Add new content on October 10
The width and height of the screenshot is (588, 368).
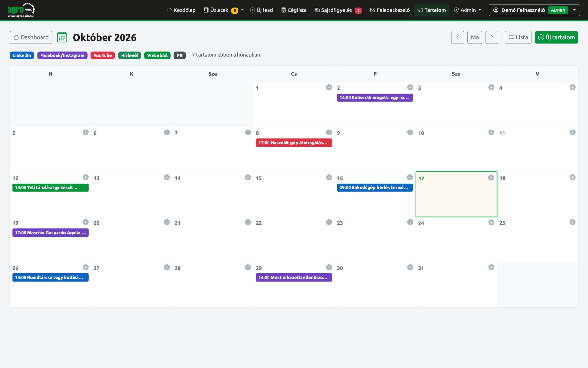click(x=491, y=132)
